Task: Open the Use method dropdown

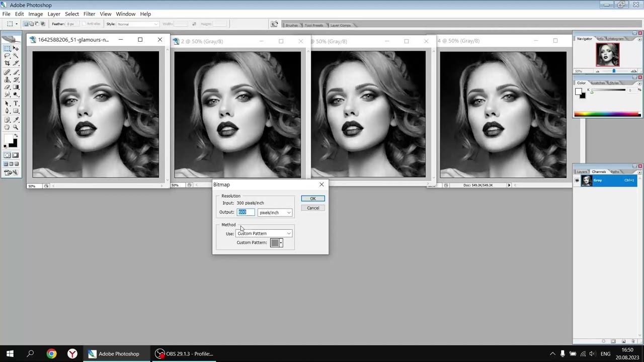Action: coord(264,233)
